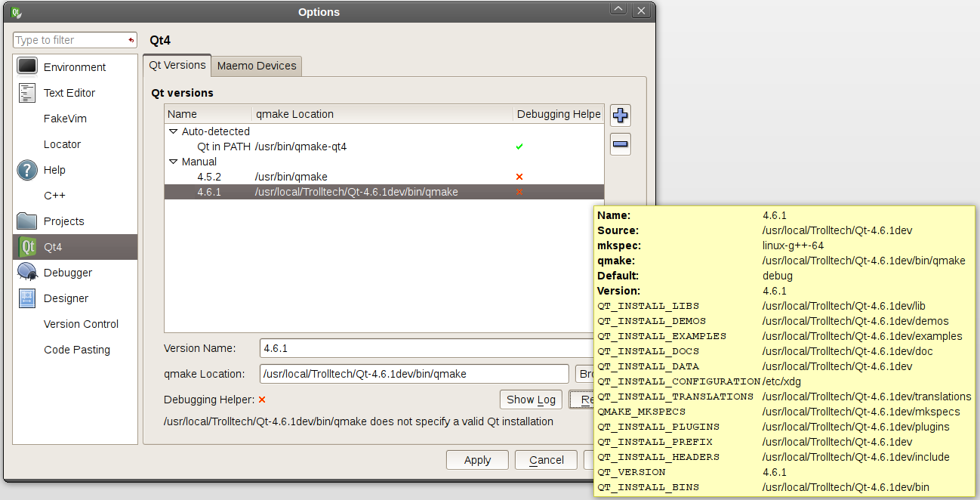Select the Projects folder category
This screenshot has height=500, width=980.
click(27, 221)
